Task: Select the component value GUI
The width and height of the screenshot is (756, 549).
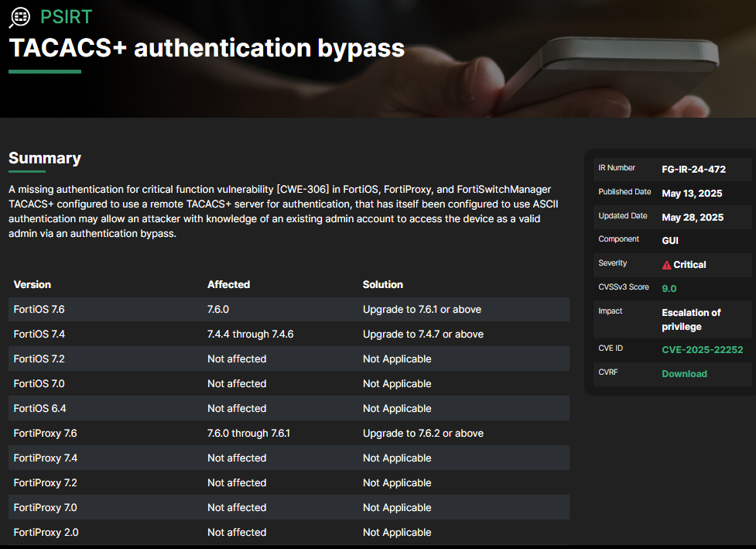Action: coord(669,241)
